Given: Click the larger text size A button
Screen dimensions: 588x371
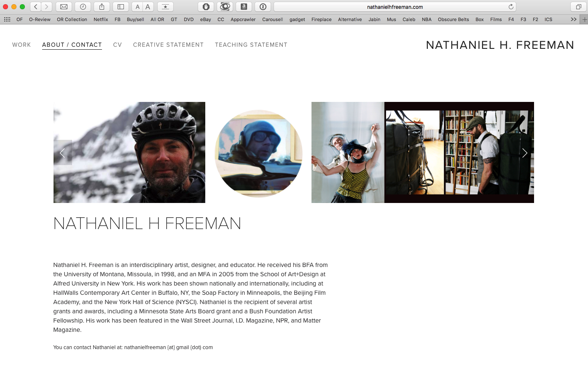Looking at the screenshot, I should coord(148,7).
